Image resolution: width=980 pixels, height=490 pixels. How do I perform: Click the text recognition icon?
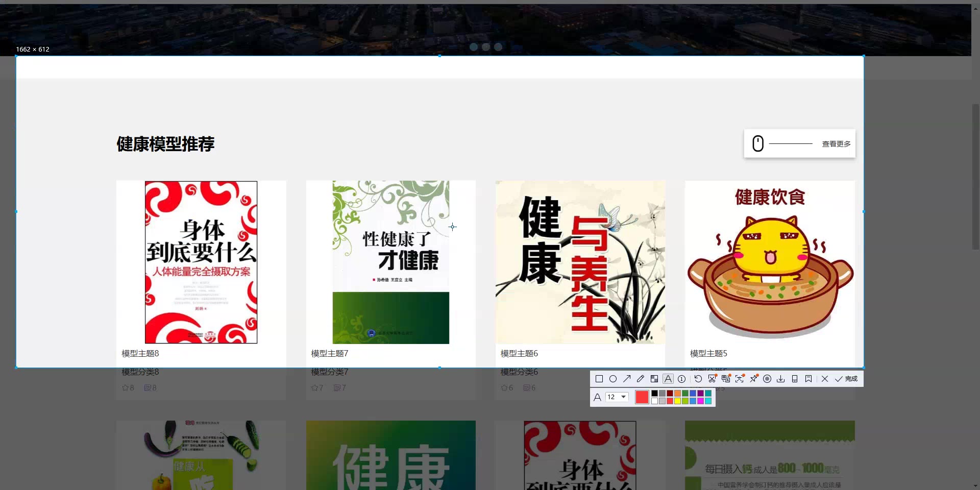pyautogui.click(x=740, y=379)
